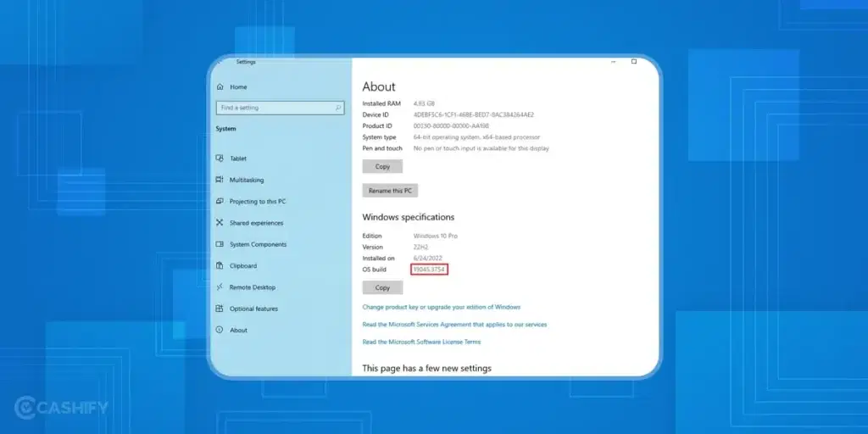Screen dimensions: 868x434
Task: Click the Optional features icon
Action: click(x=220, y=309)
